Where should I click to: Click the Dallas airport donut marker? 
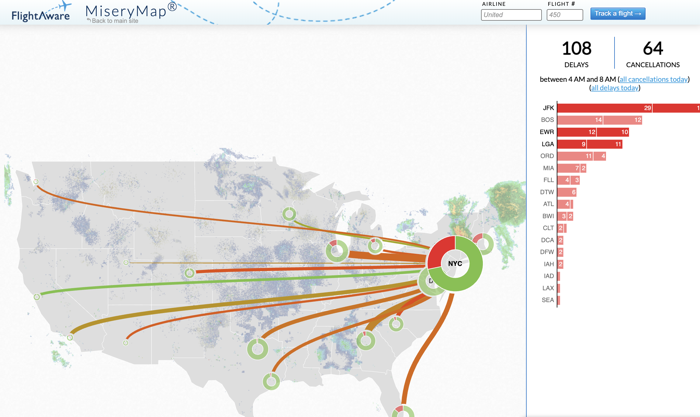pos(257,348)
